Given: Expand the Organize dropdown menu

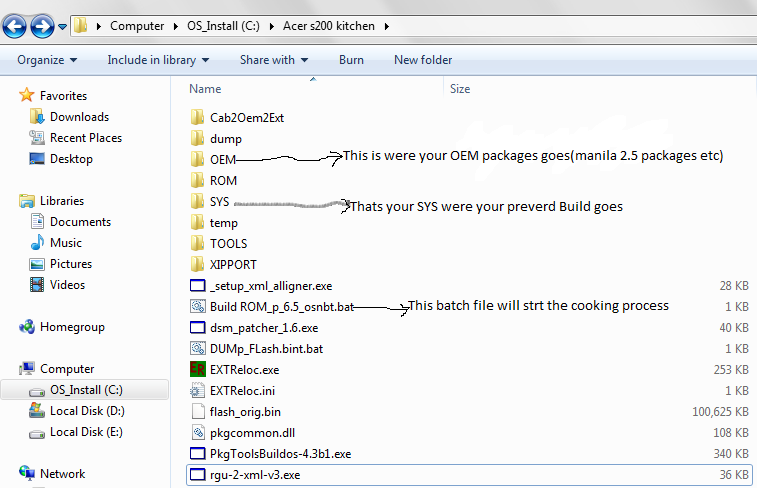Looking at the screenshot, I should point(46,60).
